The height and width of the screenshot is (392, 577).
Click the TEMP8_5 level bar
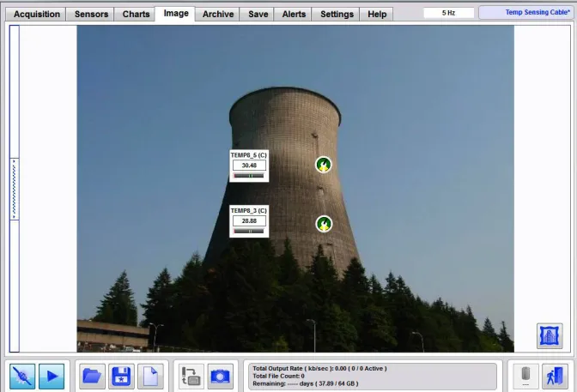click(249, 176)
